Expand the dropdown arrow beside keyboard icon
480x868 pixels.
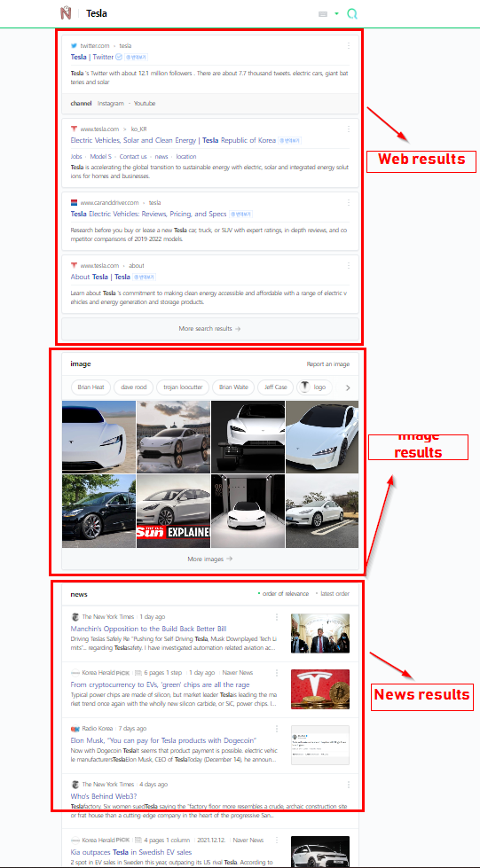[x=336, y=14]
